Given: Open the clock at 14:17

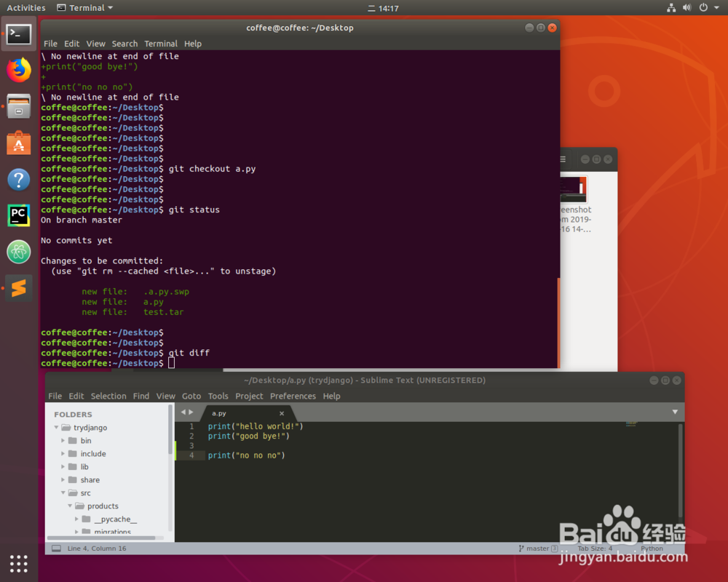Looking at the screenshot, I should 384,8.
